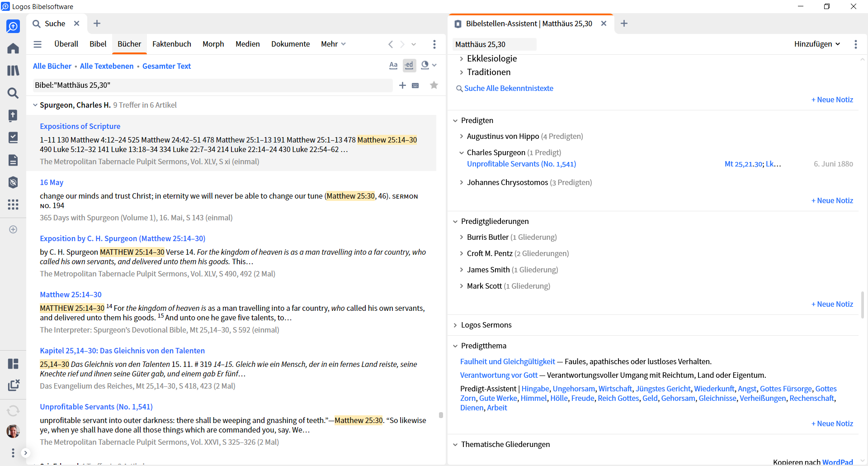Collapse the Charles Spurgeon sermons entry
The height and width of the screenshot is (466, 868).
[461, 152]
